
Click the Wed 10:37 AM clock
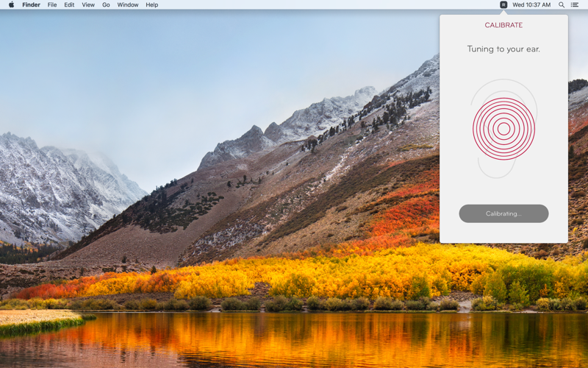tap(531, 5)
